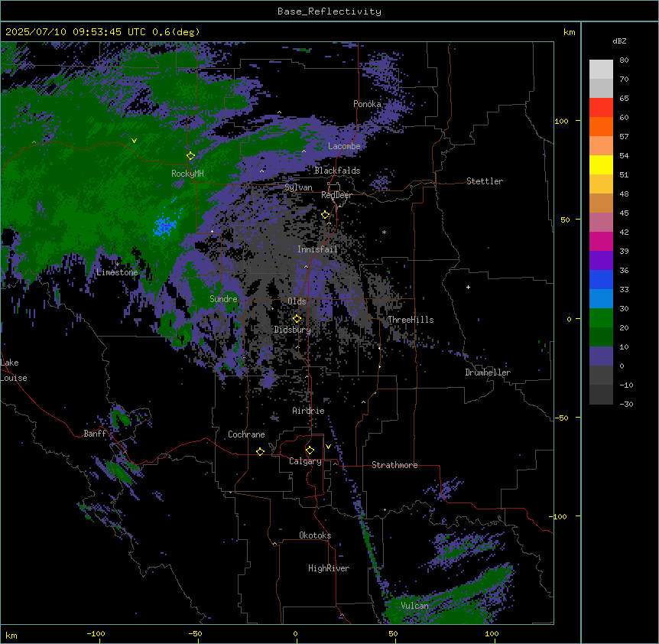Screen dimensions: 659x644
Task: Click the yellow V marker northwest of RockyMH
Action: click(x=134, y=141)
